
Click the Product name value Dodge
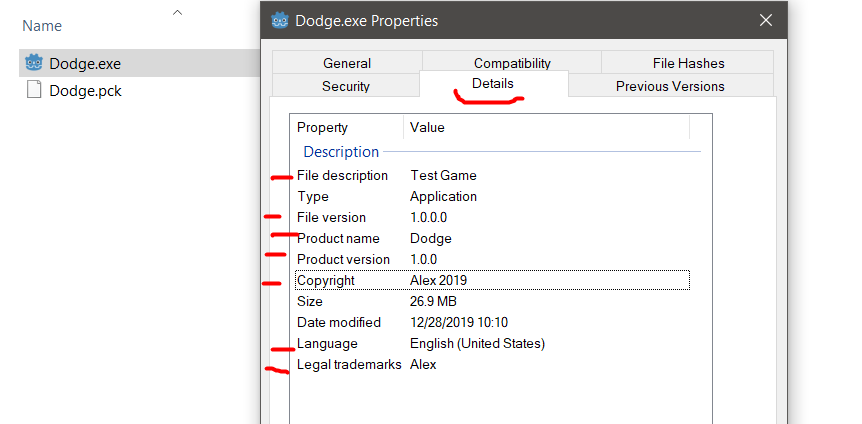[431, 238]
